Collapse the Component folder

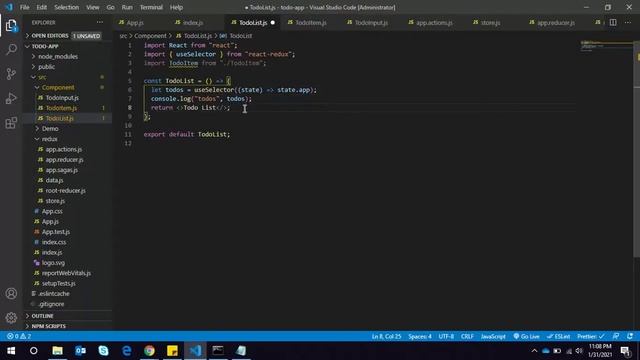point(58,87)
